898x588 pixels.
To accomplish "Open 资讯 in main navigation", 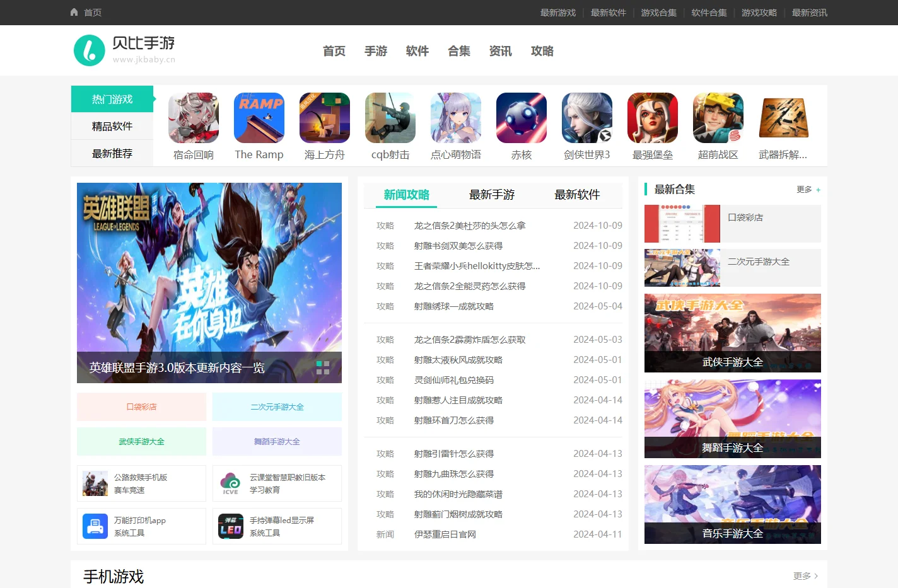I will 501,51.
